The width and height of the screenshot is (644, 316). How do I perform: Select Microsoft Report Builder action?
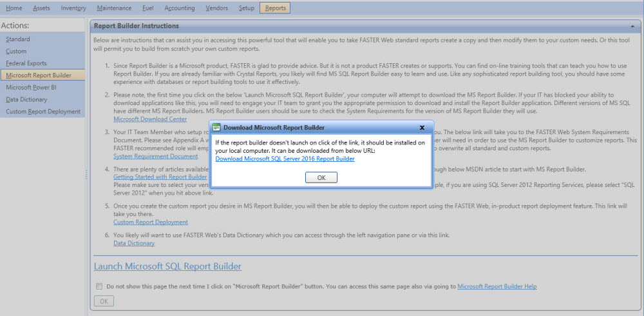coord(43,75)
